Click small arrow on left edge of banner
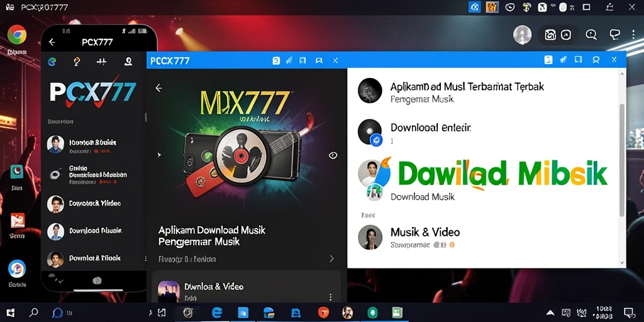The image size is (644, 322). (x=159, y=155)
